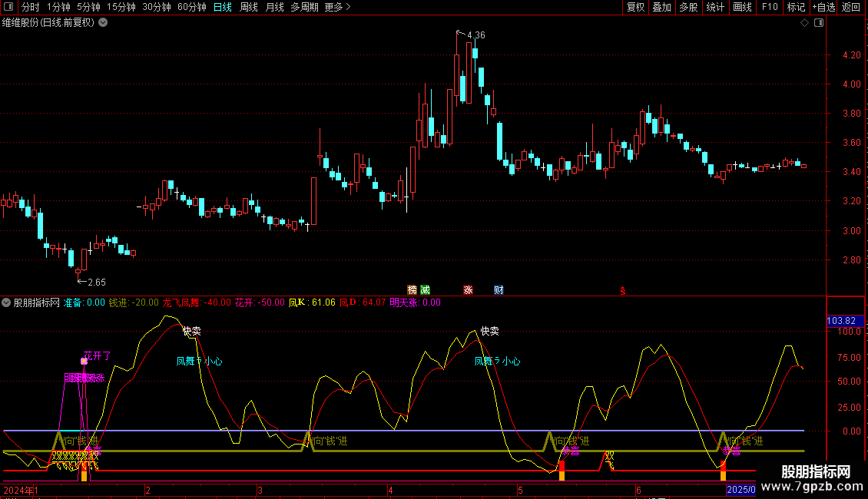Open F10 company information
The height and width of the screenshot is (499, 868).
click(x=770, y=7)
